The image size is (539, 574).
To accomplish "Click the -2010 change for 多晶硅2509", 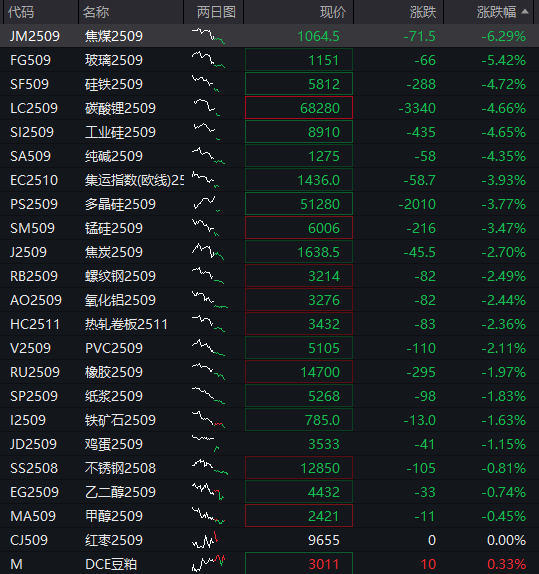I will [417, 204].
